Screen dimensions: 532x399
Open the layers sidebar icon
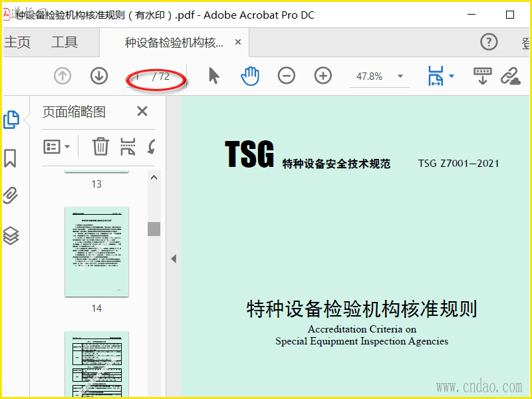11,235
